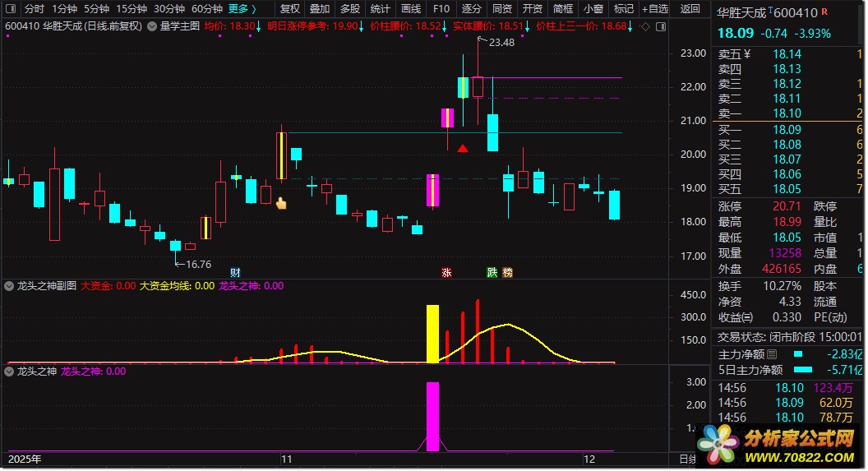Click the red triangle signal marker
868x471 pixels.
pyautogui.click(x=463, y=148)
